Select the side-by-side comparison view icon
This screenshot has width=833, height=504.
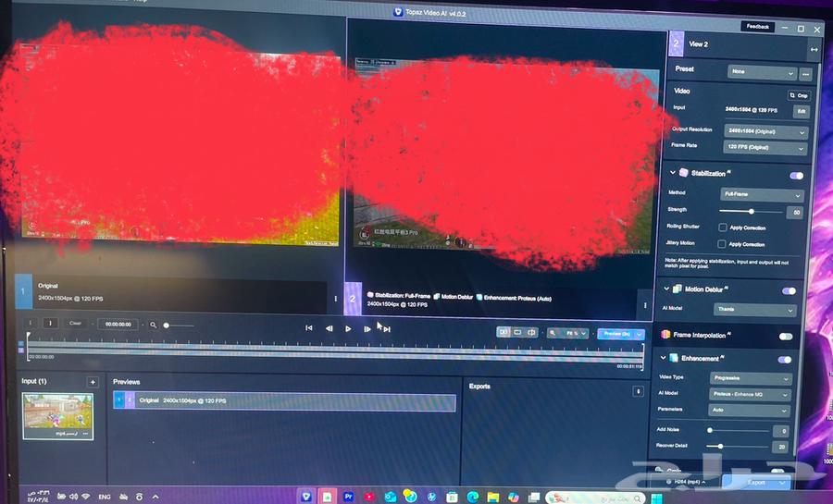tap(504, 332)
